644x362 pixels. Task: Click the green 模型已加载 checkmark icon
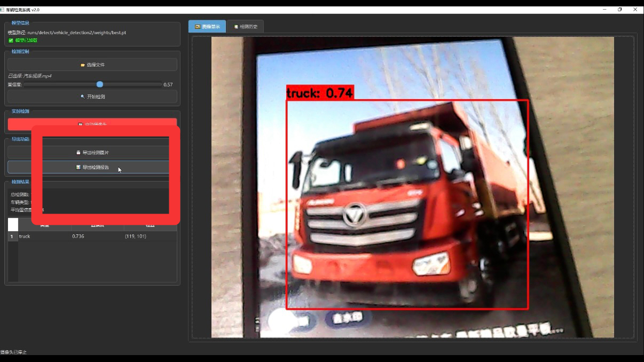(x=11, y=40)
